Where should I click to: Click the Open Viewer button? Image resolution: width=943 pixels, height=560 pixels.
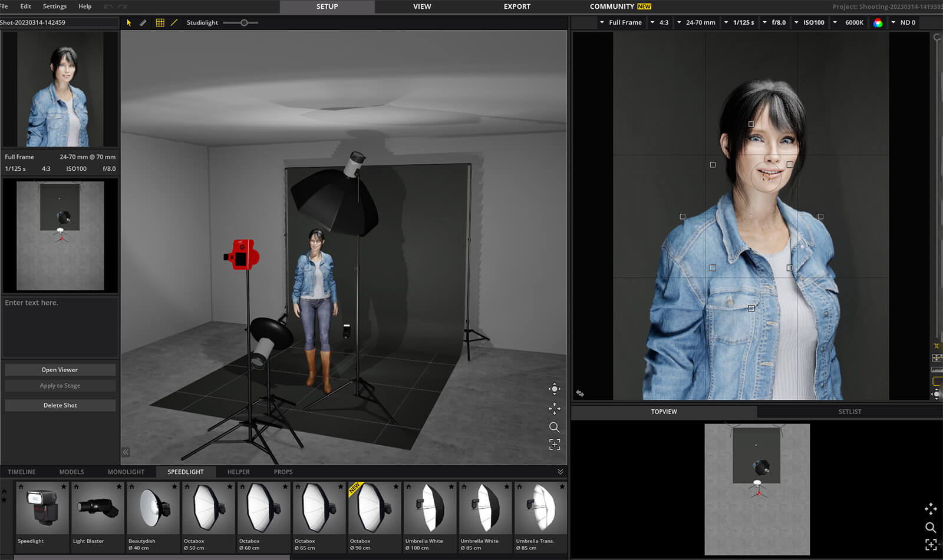point(60,370)
